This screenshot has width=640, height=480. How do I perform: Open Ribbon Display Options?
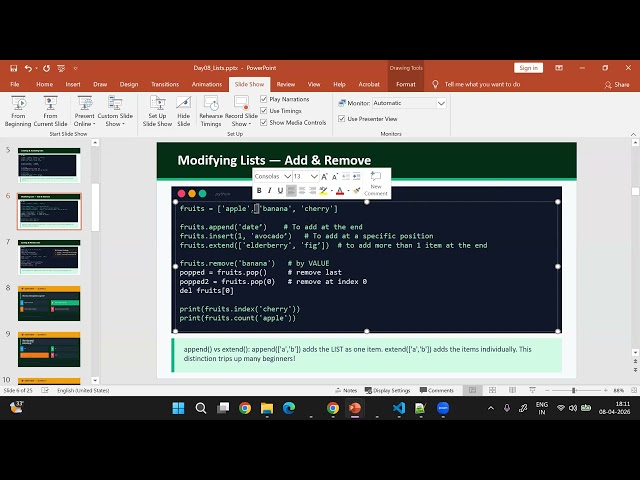coord(559,68)
